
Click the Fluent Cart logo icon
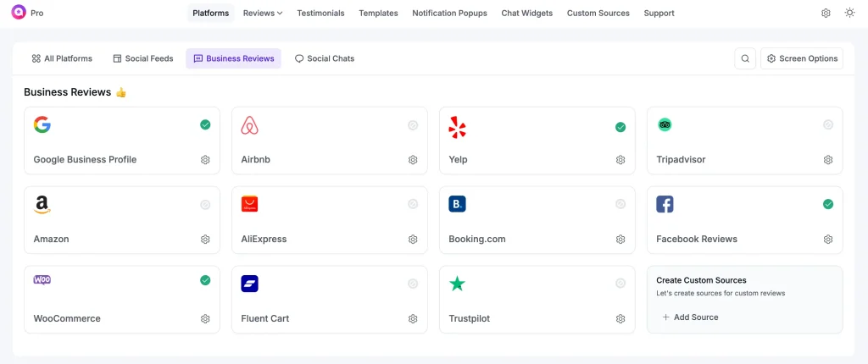point(250,284)
